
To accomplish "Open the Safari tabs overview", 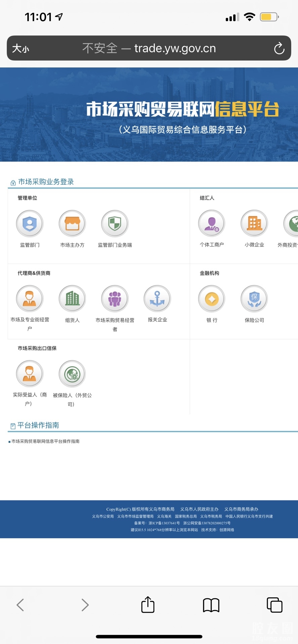I will point(274,605).
